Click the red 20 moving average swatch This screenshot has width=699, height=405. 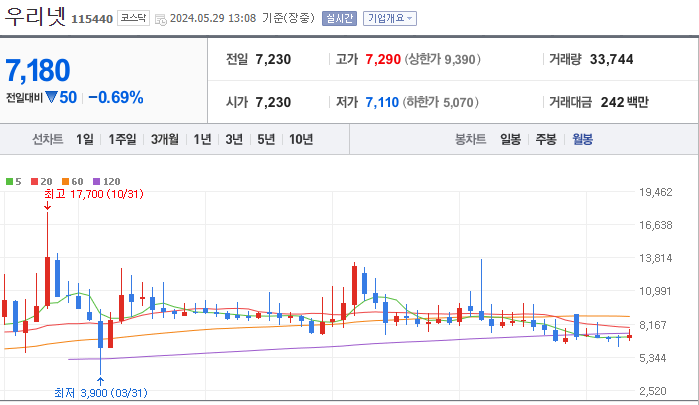click(34, 182)
